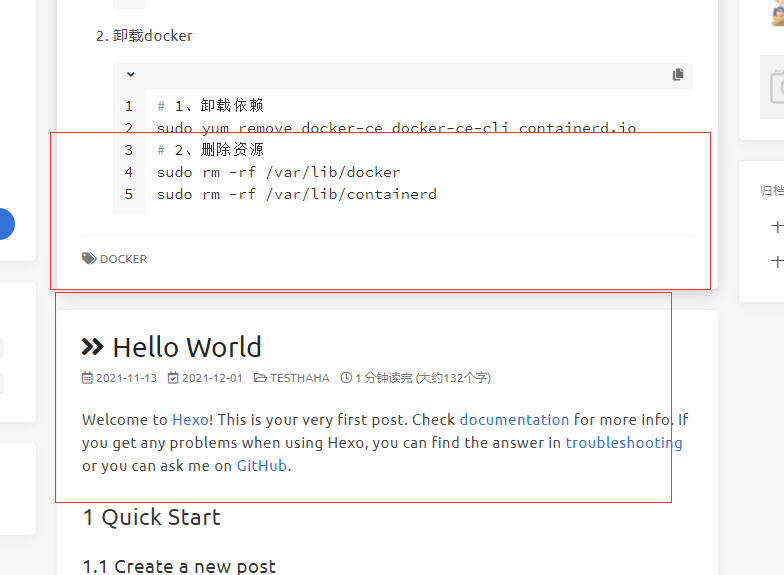Click the updated-date icon next to 2021-12-01
The image size is (784, 575).
[173, 378]
